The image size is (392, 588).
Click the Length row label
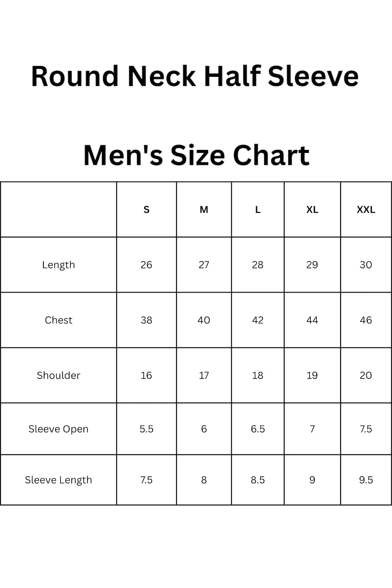coord(58,265)
